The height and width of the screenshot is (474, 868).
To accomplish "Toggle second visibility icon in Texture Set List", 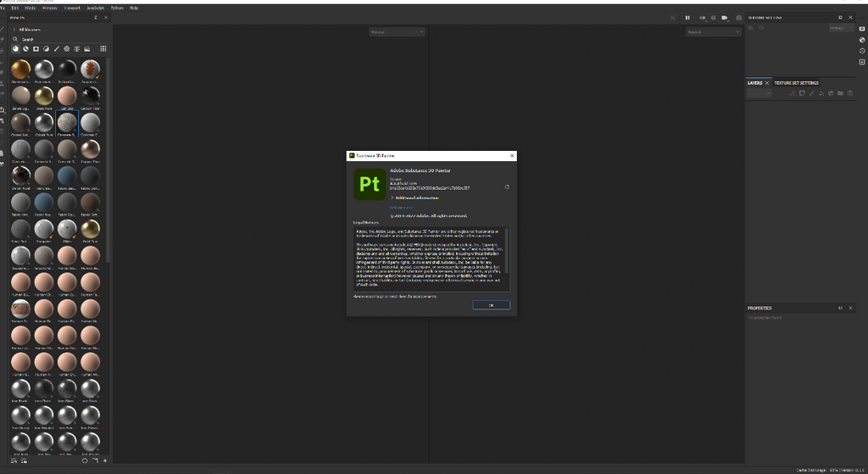I will 761,28.
